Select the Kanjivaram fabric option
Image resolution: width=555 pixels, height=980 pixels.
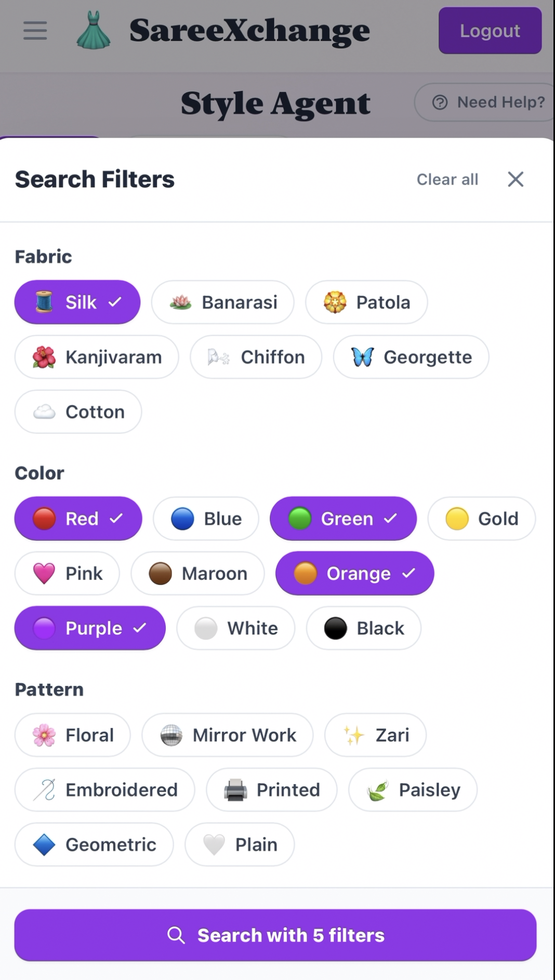click(x=97, y=357)
